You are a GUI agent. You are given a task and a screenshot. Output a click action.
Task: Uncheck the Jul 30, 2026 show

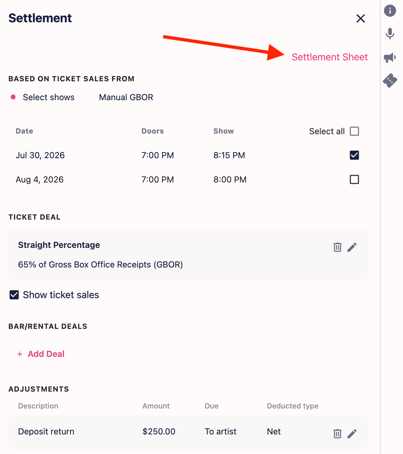[x=354, y=155]
